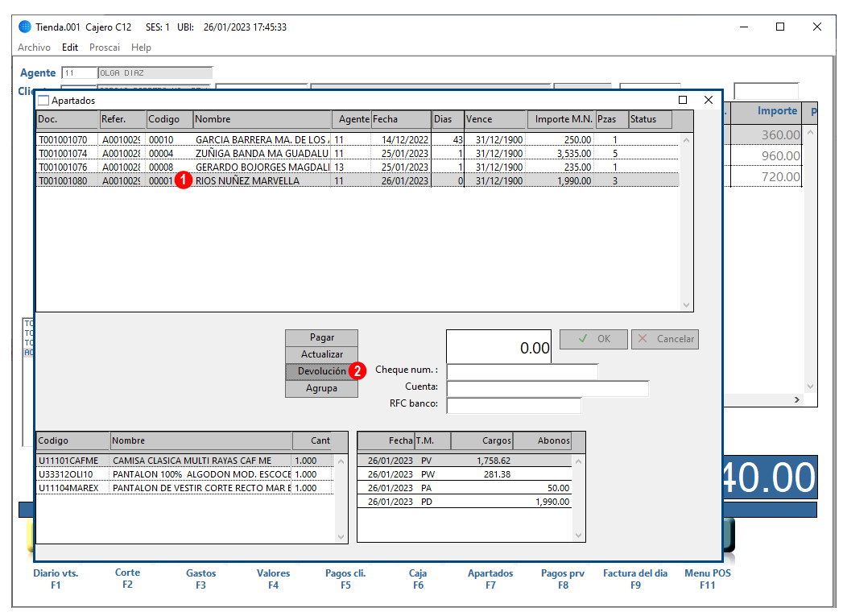Screen dimensions: 843x616
Task: Click the Dias column header
Action: [448, 119]
